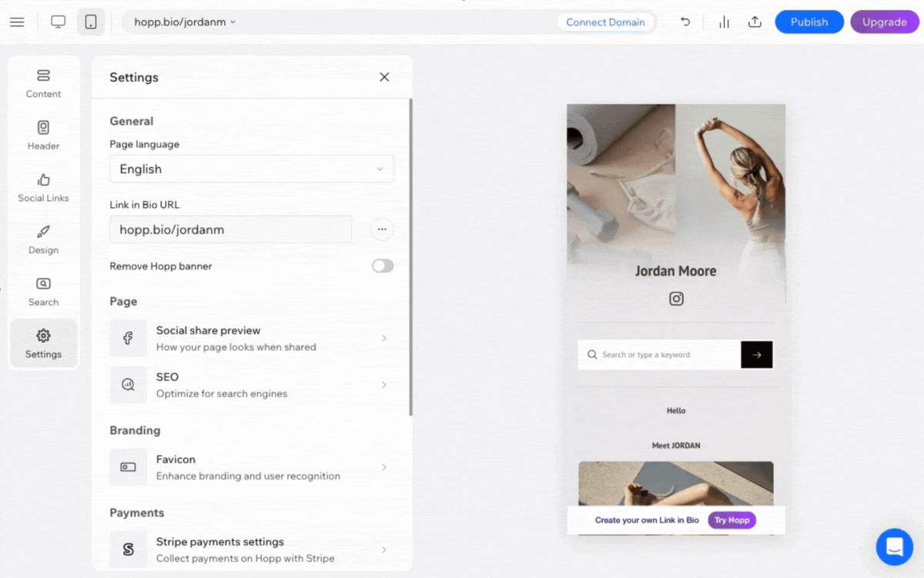Click the preview search input field

[659, 355]
